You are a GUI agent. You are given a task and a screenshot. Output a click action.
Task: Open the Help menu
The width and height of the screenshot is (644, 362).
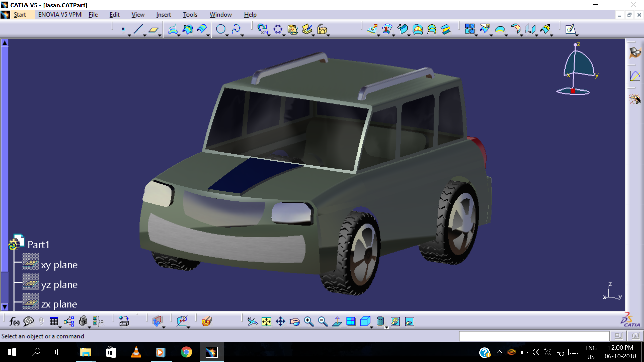[250, 15]
